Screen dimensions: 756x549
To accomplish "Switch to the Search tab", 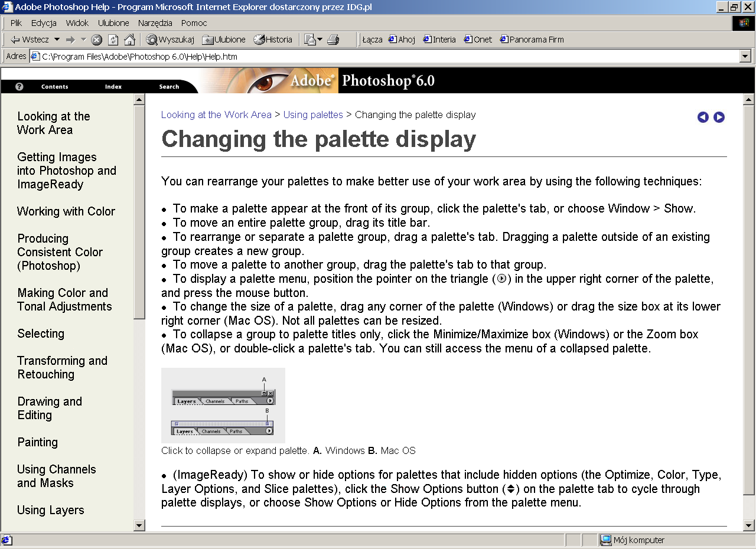I will pyautogui.click(x=169, y=87).
